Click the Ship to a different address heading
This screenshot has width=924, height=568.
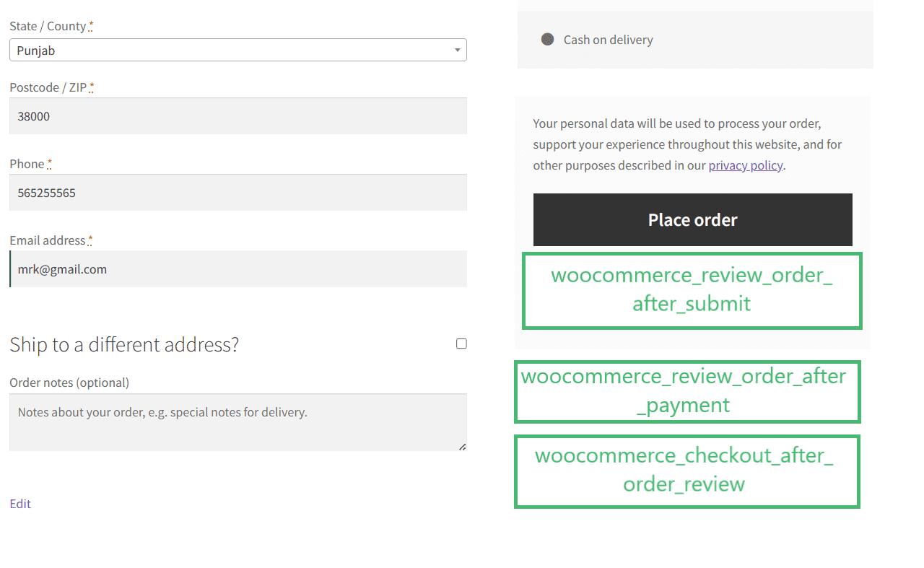click(x=124, y=344)
